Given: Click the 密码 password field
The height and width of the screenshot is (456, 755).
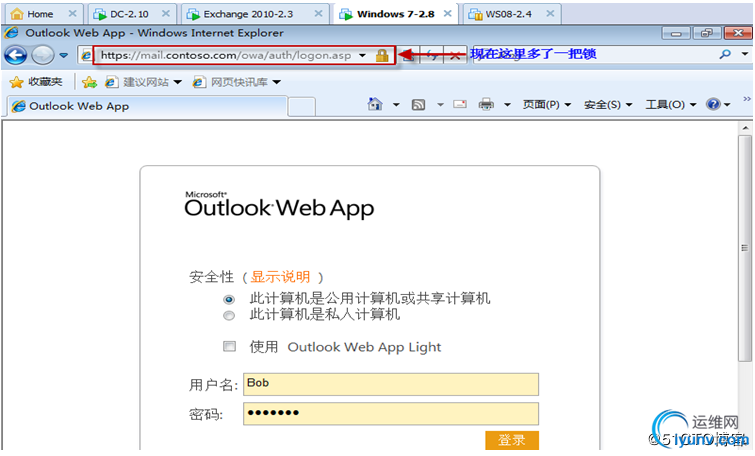Looking at the screenshot, I should click(x=391, y=414).
